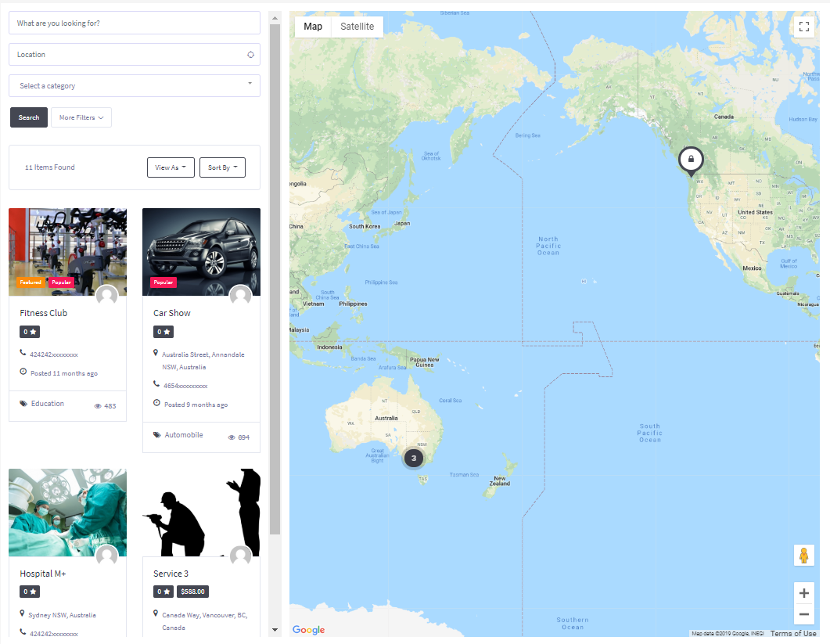Viewport: 830px width, 644px height.
Task: Open Street View pegman
Action: [x=803, y=556]
